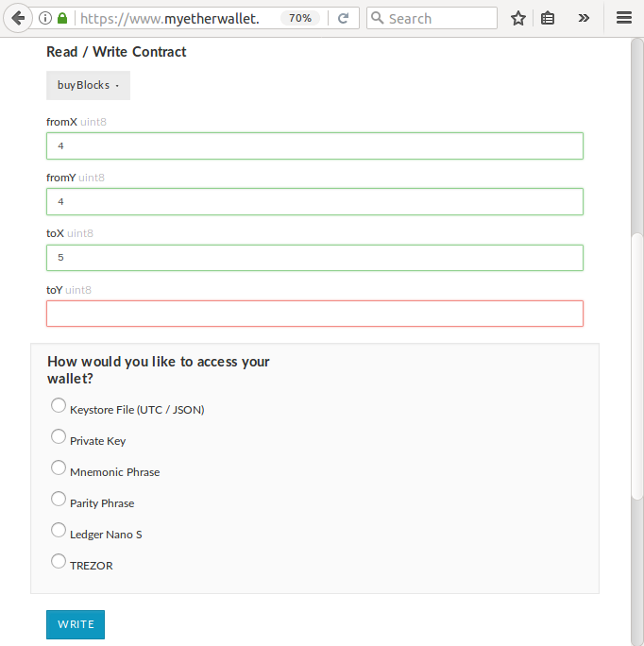Screen dimensions: 644x646
Task: Select TREZOR wallet access
Action: [59, 562]
